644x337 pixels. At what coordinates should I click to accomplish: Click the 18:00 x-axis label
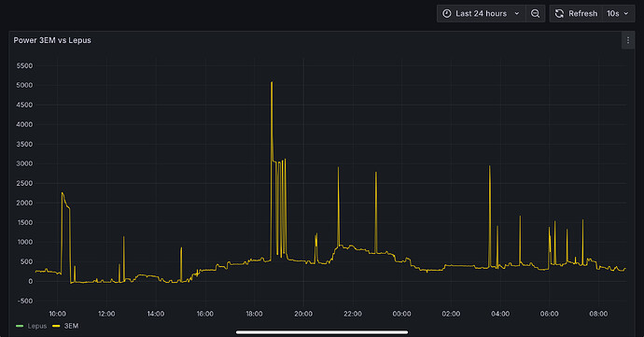pos(254,314)
